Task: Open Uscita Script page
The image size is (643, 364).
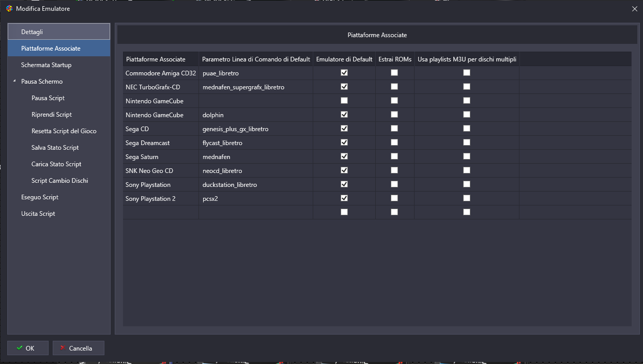Action: pos(38,214)
